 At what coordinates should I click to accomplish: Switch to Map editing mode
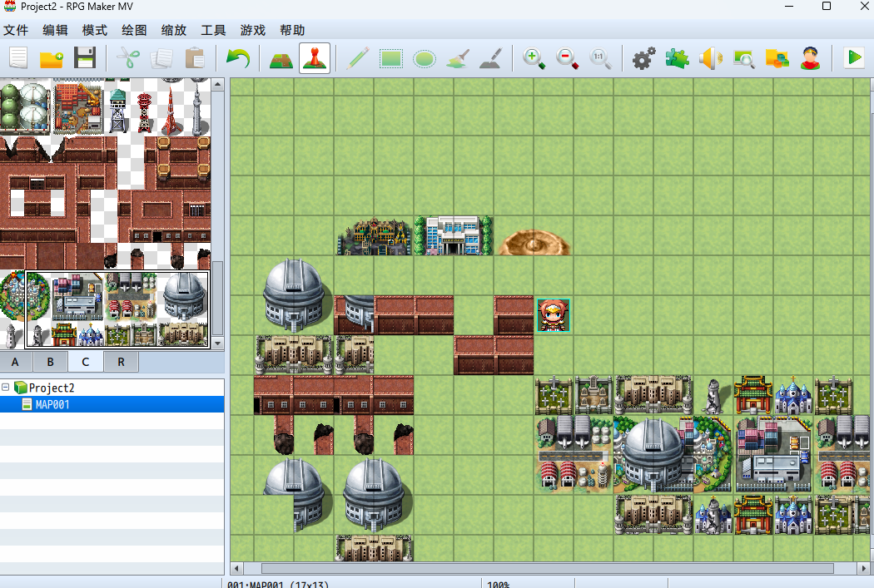pos(281,58)
